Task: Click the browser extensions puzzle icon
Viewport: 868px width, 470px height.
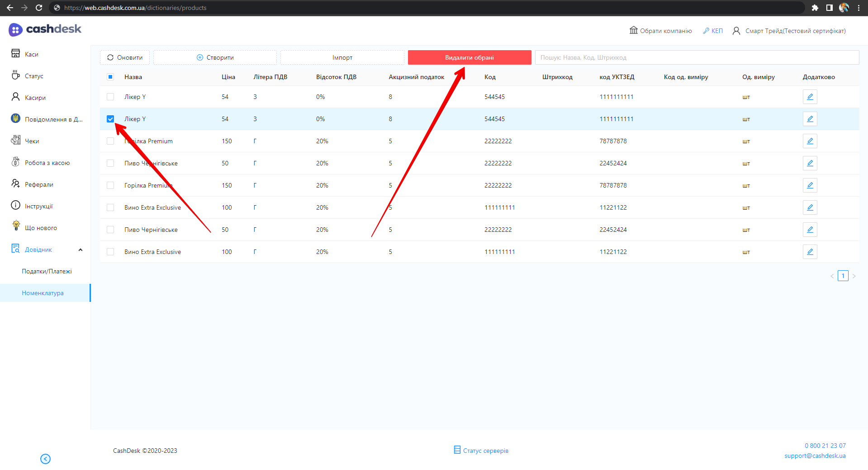Action: (x=815, y=8)
